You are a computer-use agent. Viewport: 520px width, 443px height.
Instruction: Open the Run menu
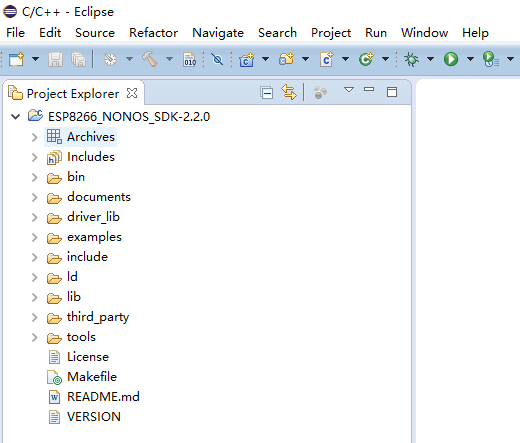(376, 33)
